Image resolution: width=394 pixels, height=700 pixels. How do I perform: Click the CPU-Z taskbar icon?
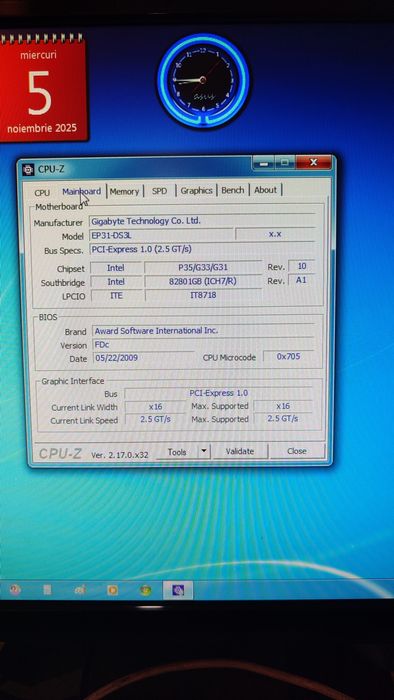178,590
